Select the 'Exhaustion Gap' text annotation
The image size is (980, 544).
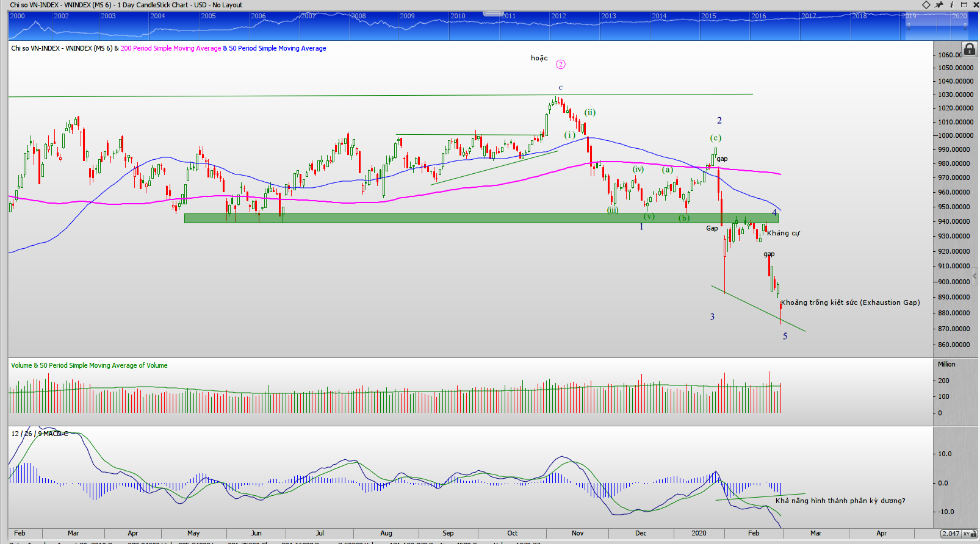click(x=850, y=302)
